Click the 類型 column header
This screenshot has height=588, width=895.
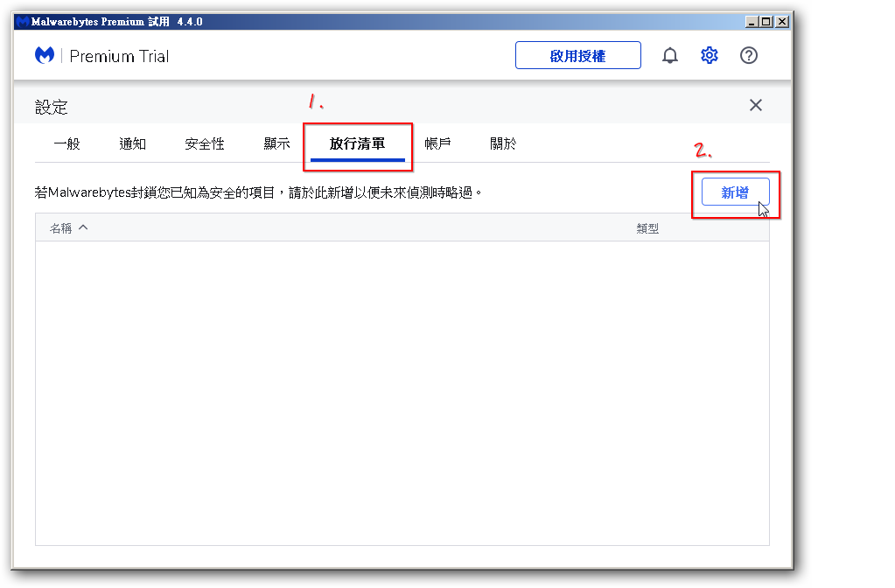(647, 228)
